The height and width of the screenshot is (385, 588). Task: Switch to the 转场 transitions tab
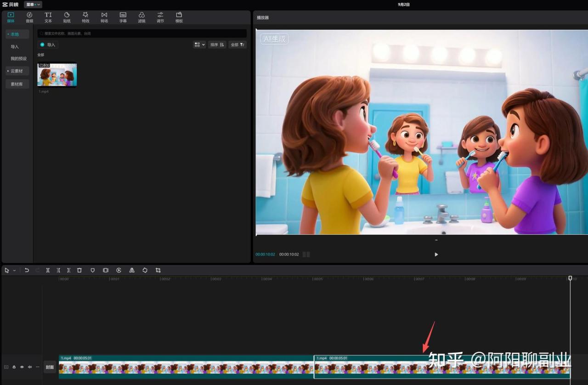click(104, 17)
